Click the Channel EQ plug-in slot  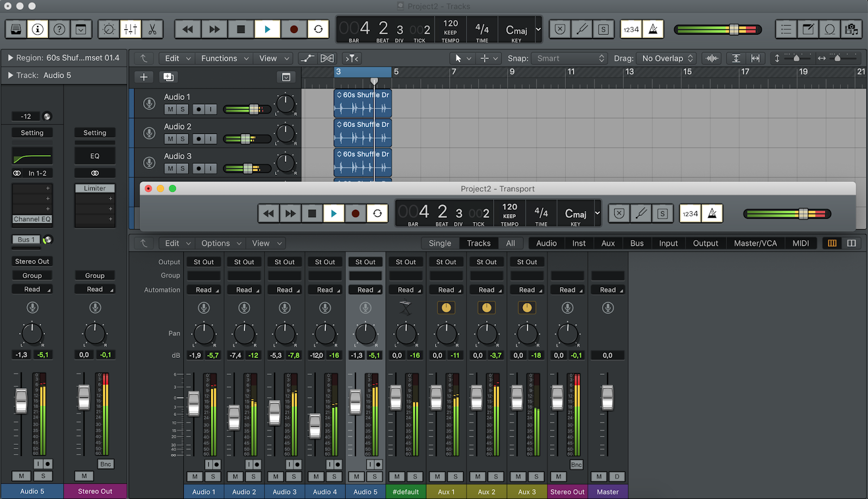tap(32, 219)
